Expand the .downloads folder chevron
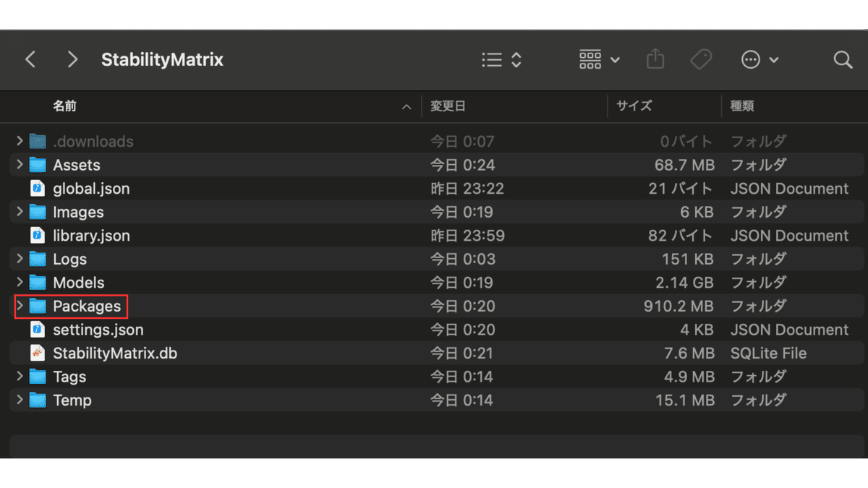Screen dimensions: 868x488 [x=20, y=141]
